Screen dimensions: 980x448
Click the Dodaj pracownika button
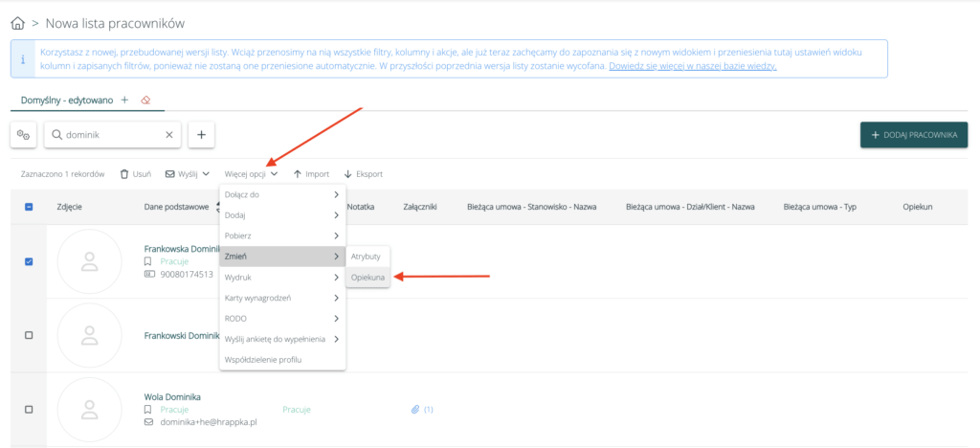click(x=913, y=136)
